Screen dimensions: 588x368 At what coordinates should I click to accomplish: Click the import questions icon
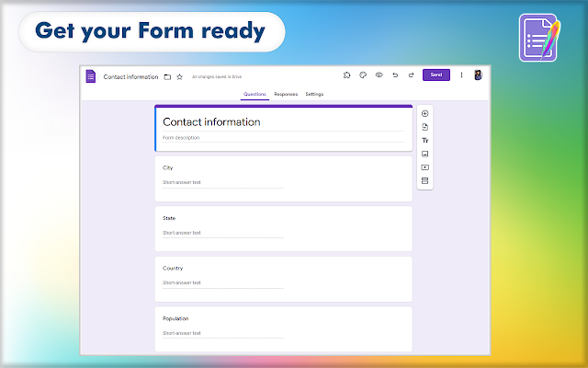point(424,127)
